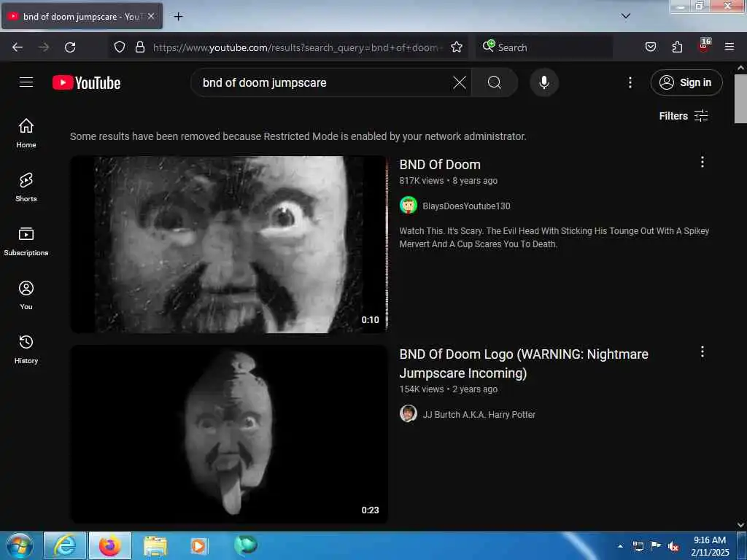The height and width of the screenshot is (560, 747).
Task: Click the magnifier search button on YouTube
Action: (494, 82)
